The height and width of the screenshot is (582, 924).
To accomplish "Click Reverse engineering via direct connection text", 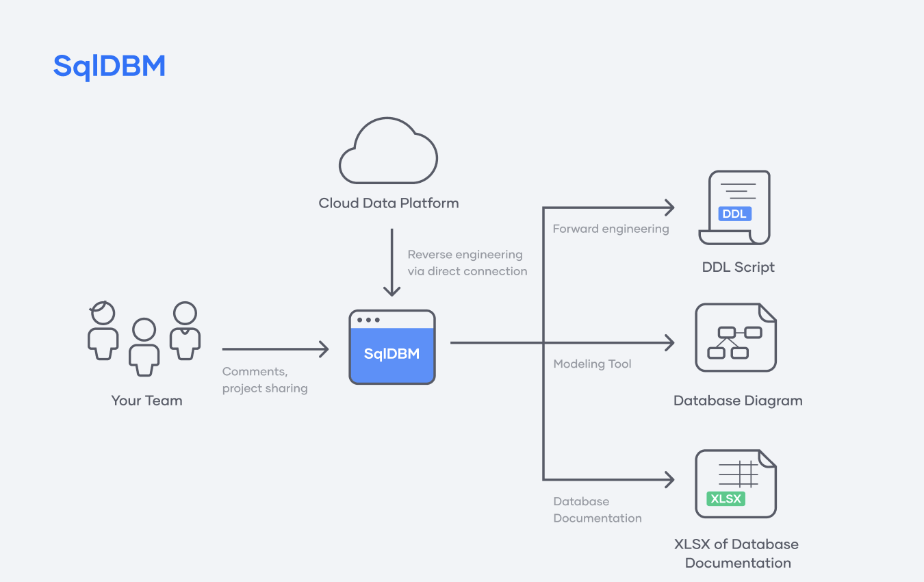I will click(x=467, y=263).
